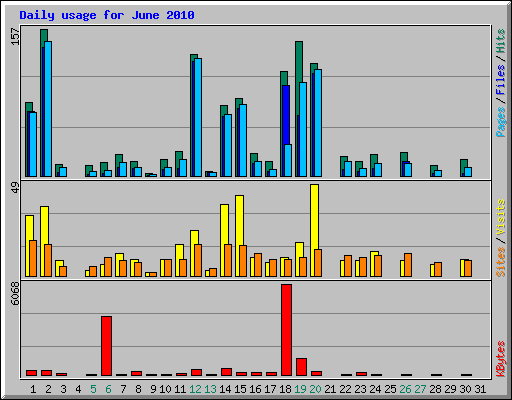Click the cyan 'Pages' legend label
The width and height of the screenshot is (512, 400).
click(501, 122)
